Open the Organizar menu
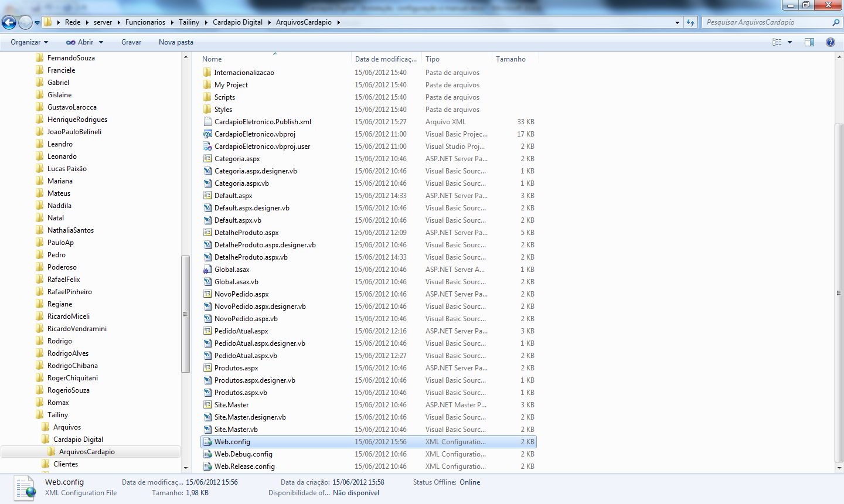The height and width of the screenshot is (504, 844). pos(29,42)
